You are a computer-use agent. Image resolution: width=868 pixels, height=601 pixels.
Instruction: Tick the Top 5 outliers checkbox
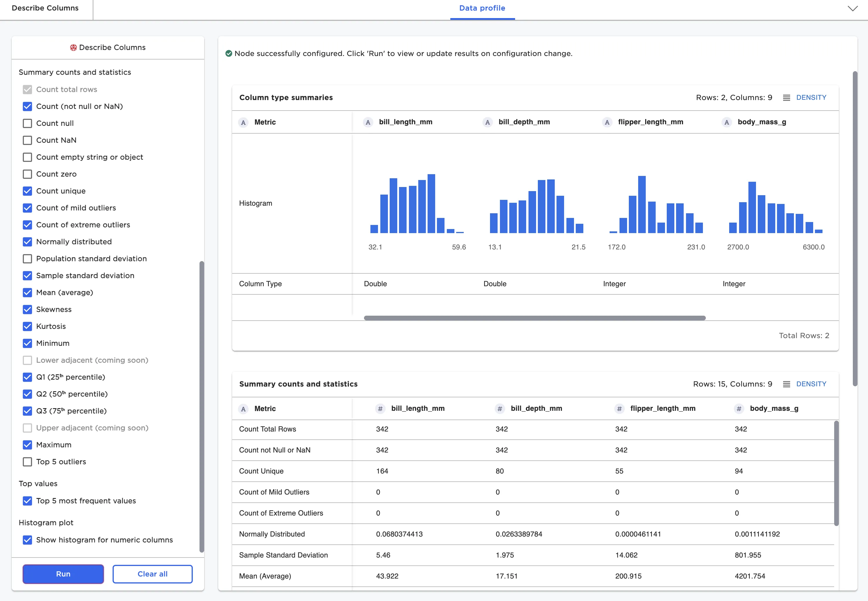coord(27,462)
